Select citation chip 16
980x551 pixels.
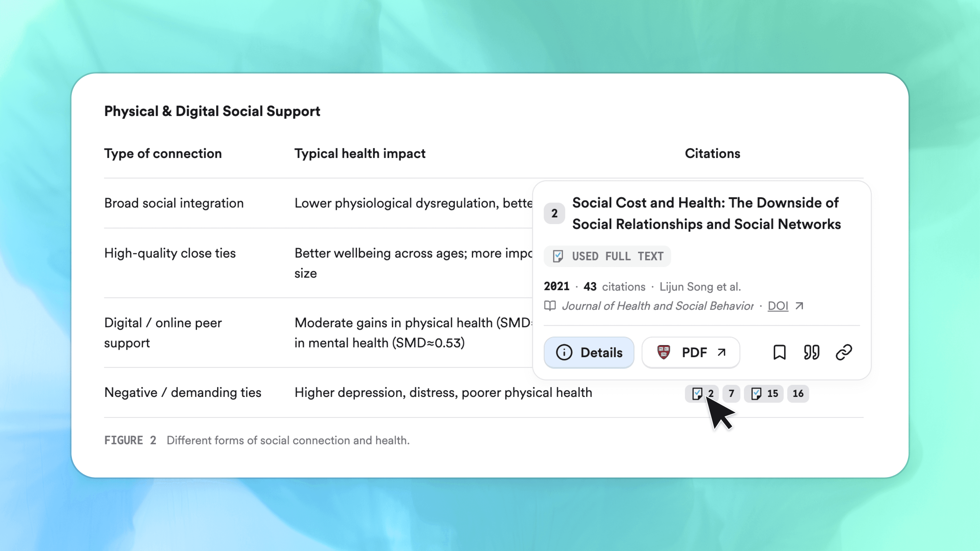pyautogui.click(x=798, y=393)
